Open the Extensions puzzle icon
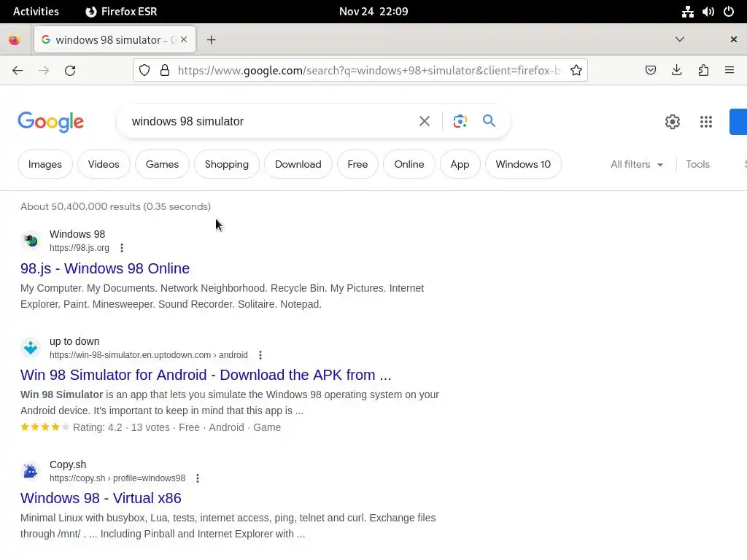This screenshot has width=747, height=560. coord(703,71)
